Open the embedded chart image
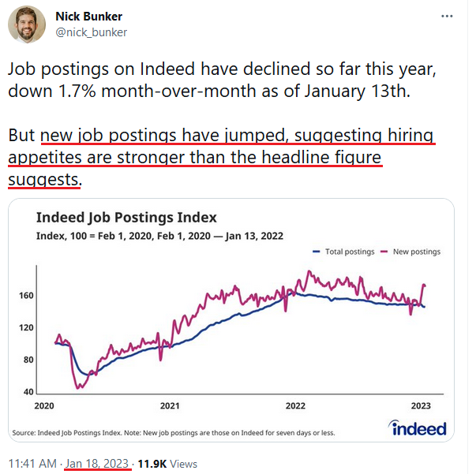 tap(231, 320)
